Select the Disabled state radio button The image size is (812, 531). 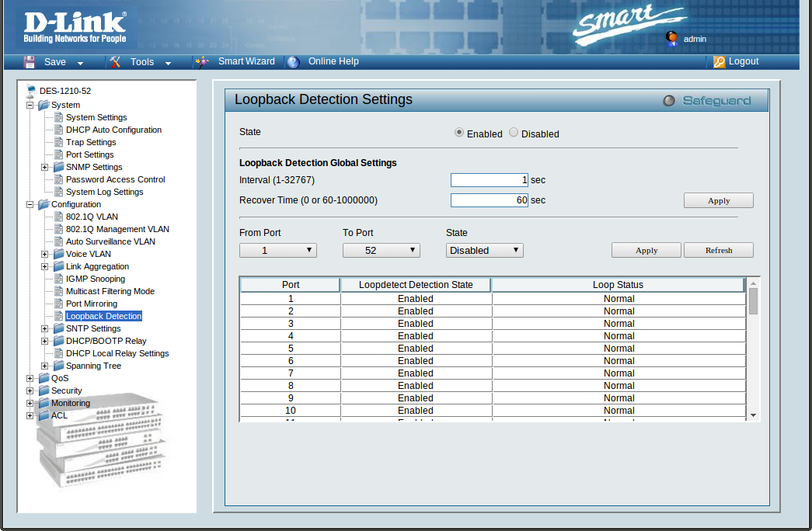(x=514, y=133)
